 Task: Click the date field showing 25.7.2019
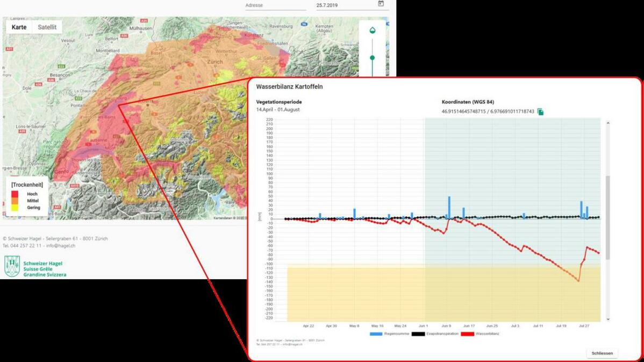(344, 5)
